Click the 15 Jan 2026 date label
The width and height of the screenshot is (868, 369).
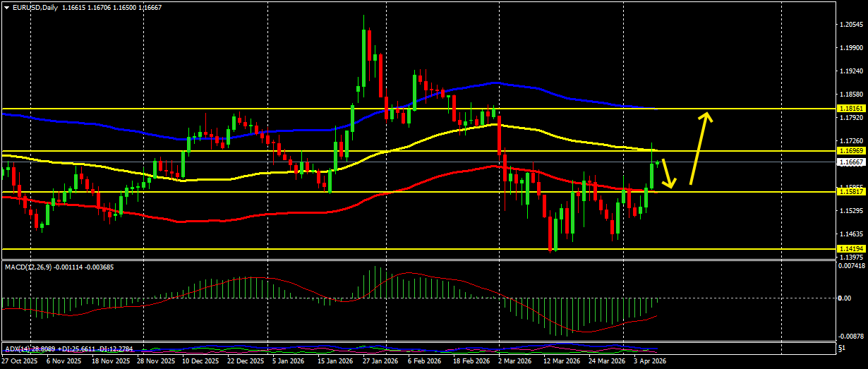[x=335, y=361]
